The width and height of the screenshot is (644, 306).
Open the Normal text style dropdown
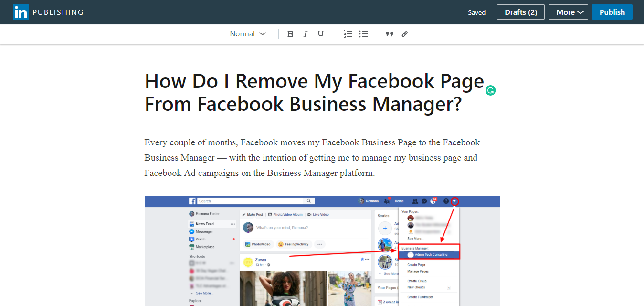coord(248,34)
